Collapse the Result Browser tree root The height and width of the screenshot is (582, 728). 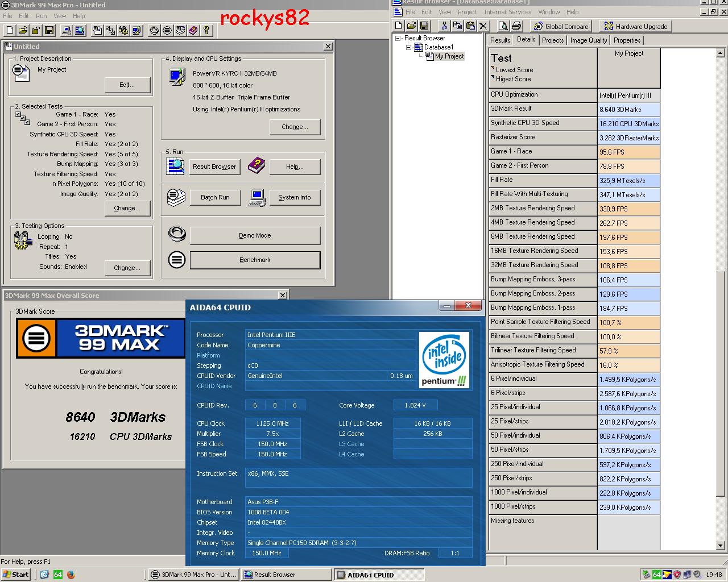(x=399, y=38)
